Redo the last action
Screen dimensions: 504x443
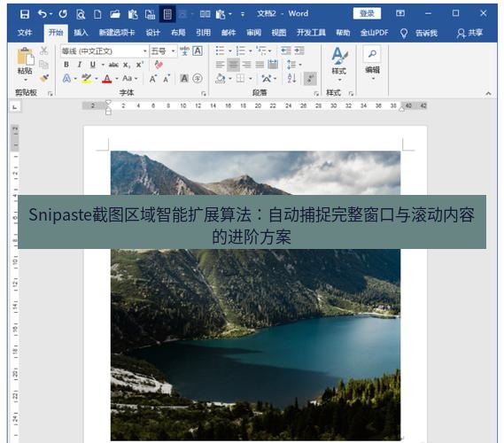click(x=63, y=13)
